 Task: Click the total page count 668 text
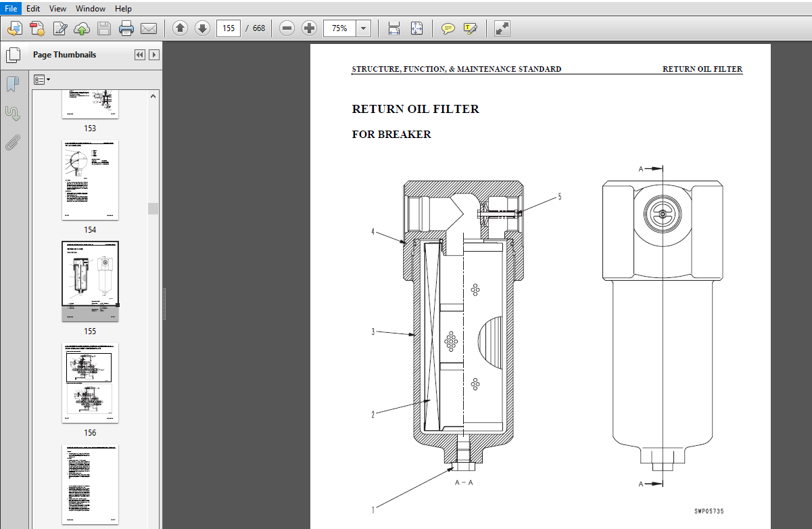[x=259, y=28]
